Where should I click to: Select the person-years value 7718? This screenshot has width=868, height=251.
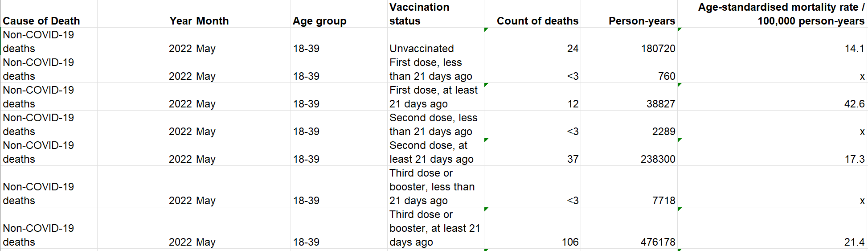coord(629,186)
